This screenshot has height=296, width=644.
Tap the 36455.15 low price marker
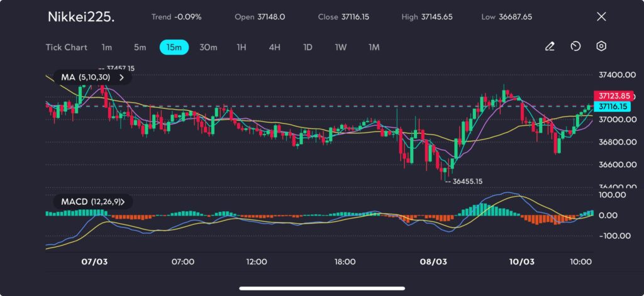point(464,181)
